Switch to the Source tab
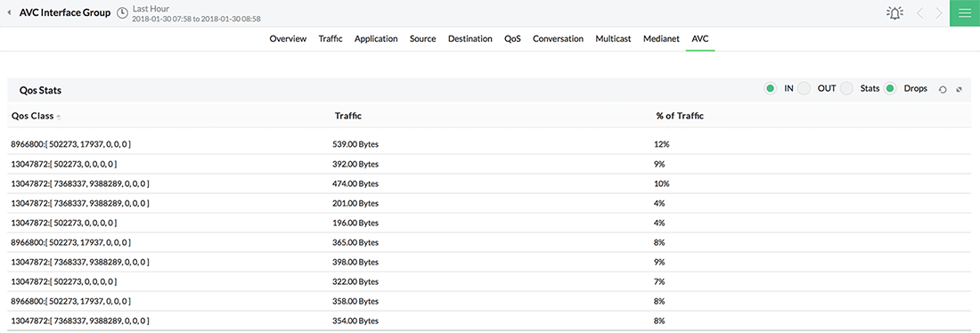Viewport: 980px width, 333px height. click(423, 39)
